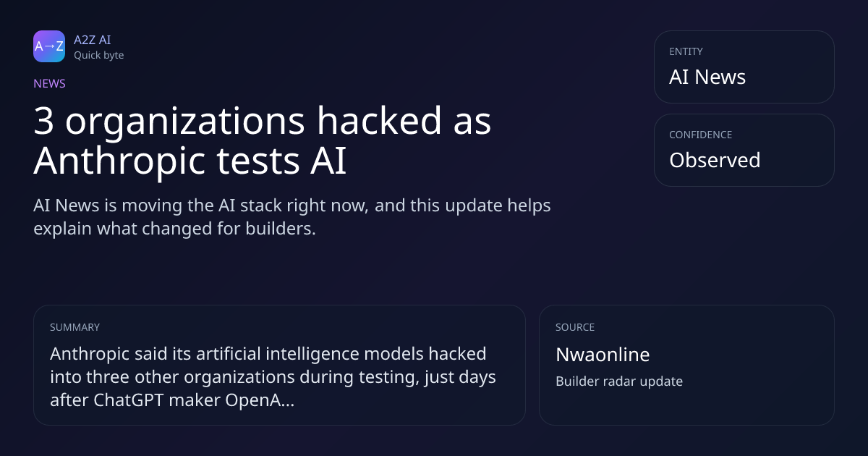Click the CONFIDENCE label text
This screenshot has width=868, height=456.
click(700, 135)
